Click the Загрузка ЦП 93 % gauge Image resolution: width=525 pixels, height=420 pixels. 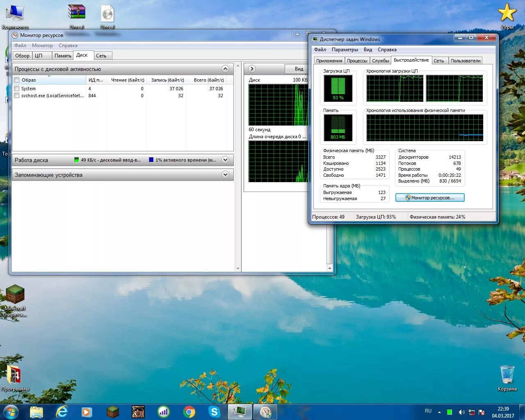(338, 88)
